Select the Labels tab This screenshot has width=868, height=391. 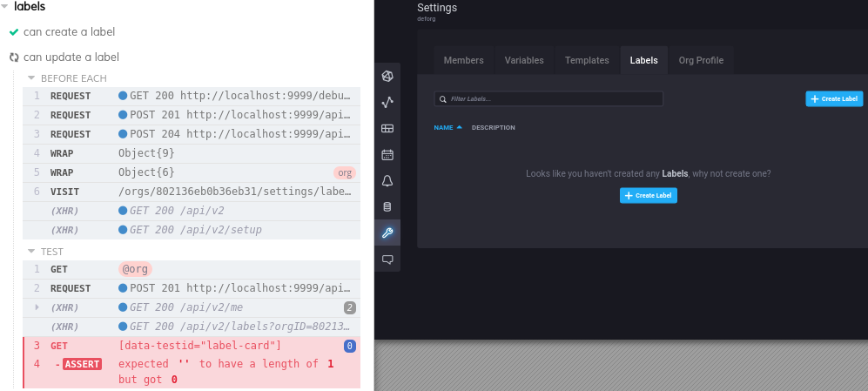coord(643,60)
